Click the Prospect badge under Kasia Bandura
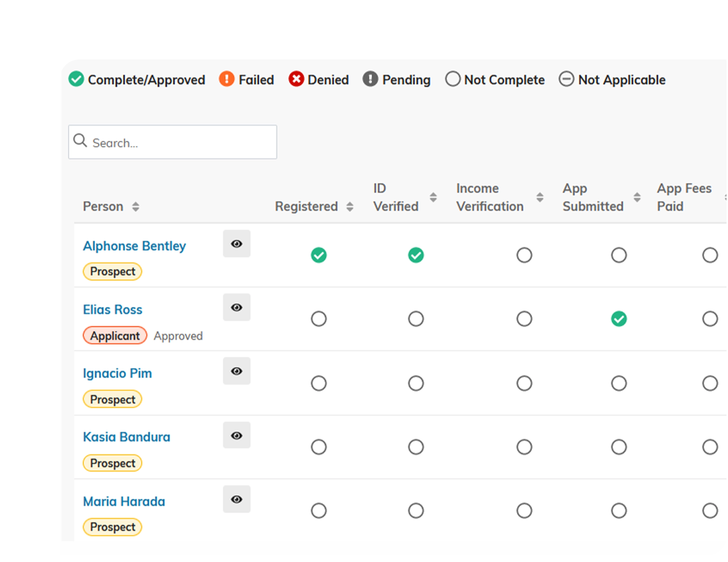This screenshot has width=728, height=562. point(113,463)
